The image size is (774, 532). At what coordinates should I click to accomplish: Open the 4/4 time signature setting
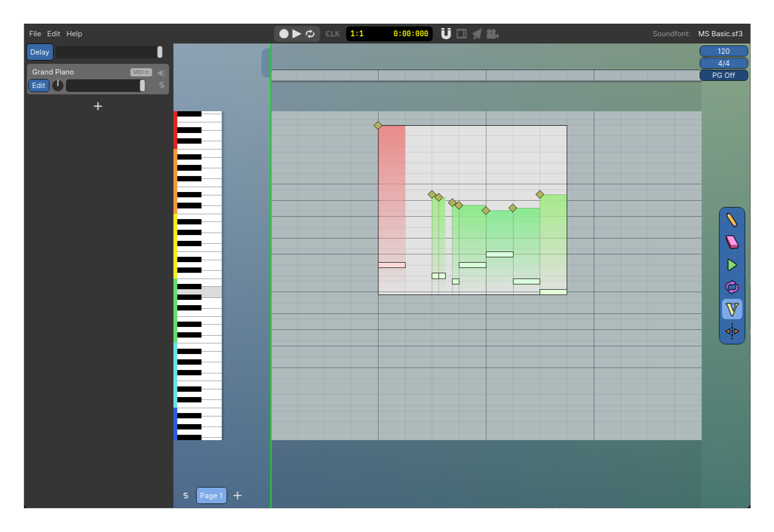tap(723, 63)
